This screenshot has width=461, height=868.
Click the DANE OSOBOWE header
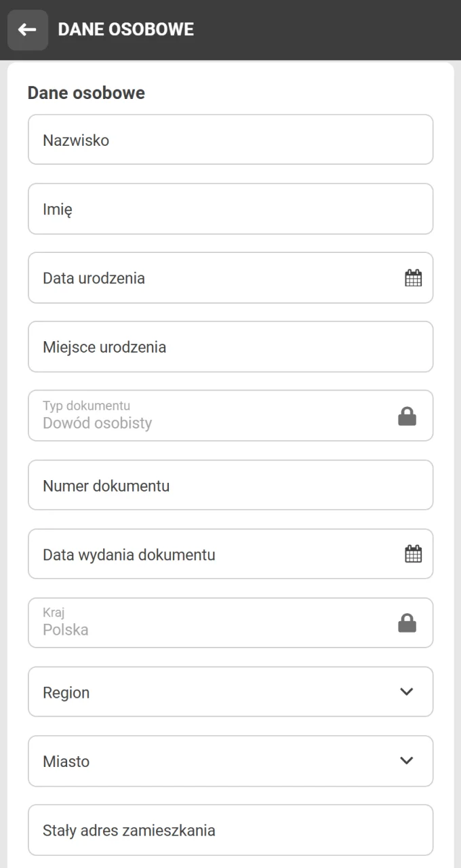coord(125,29)
